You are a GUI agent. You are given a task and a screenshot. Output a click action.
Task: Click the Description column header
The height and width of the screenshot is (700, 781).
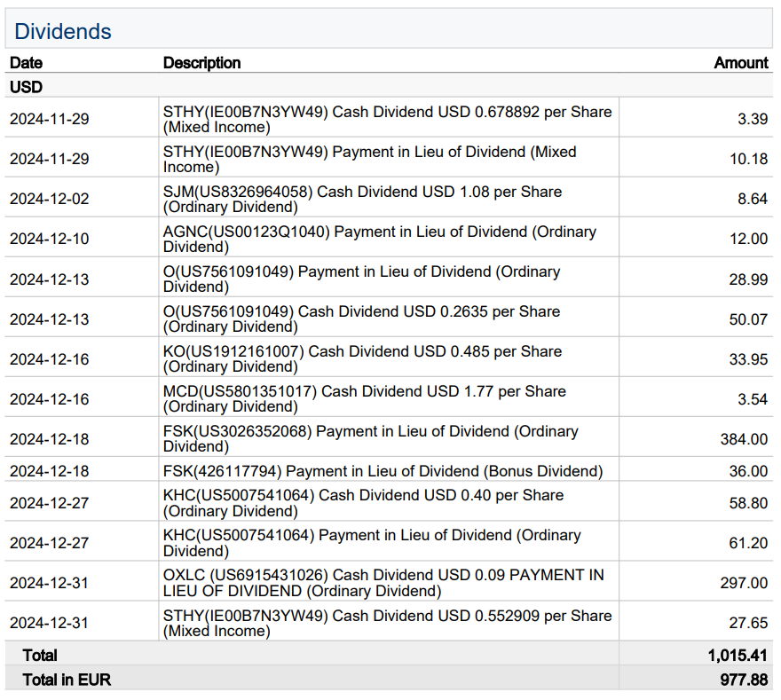pyautogui.click(x=201, y=63)
